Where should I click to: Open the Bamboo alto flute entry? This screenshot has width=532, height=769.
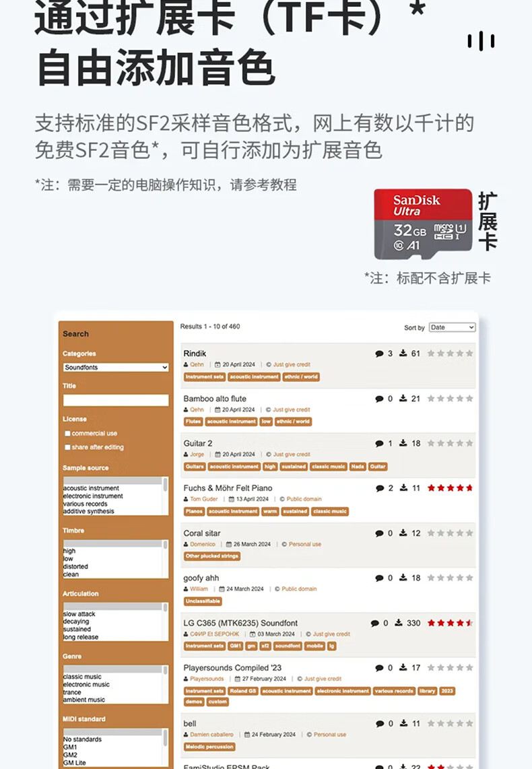click(x=215, y=399)
